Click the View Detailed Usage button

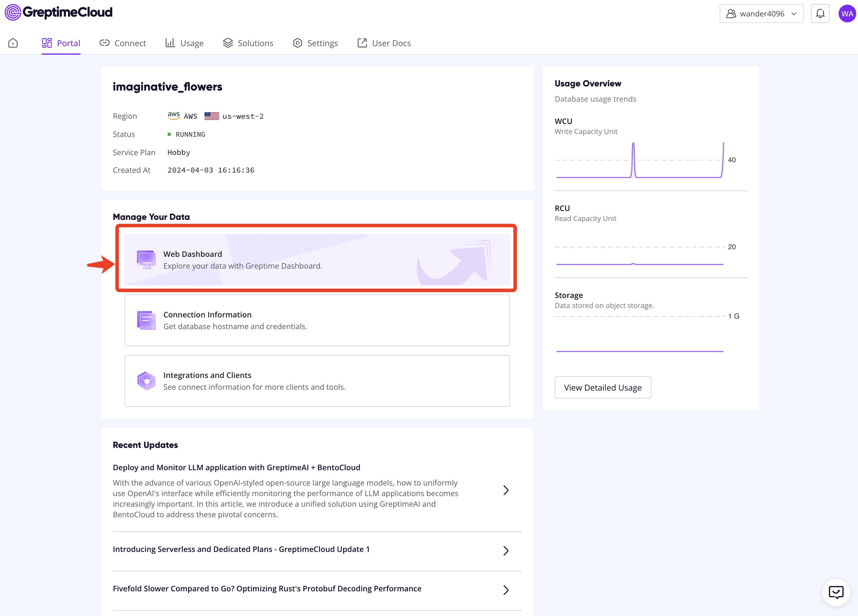point(602,387)
